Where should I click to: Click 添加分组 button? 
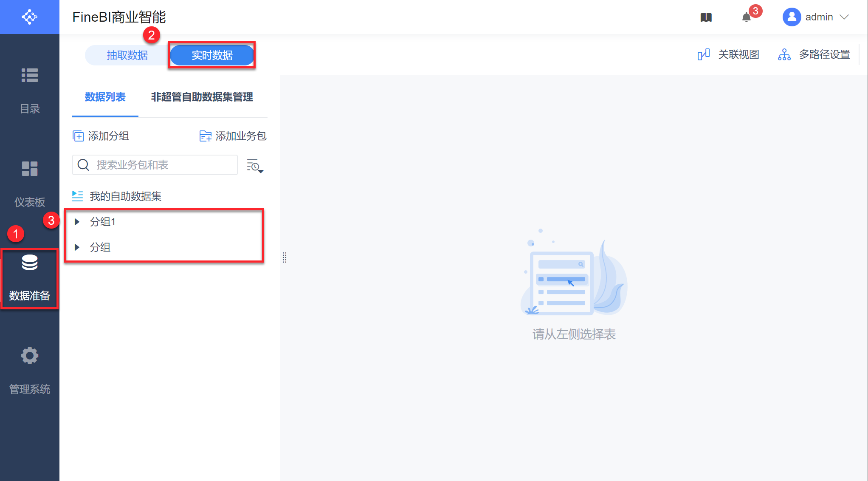tap(101, 136)
